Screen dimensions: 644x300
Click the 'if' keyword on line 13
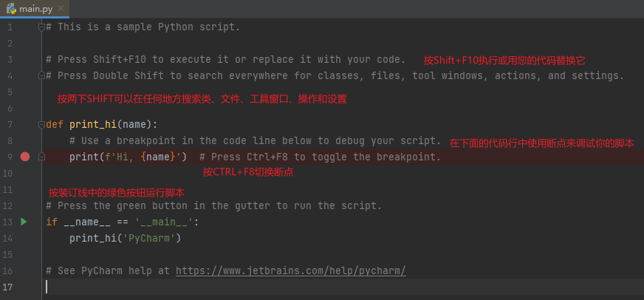point(52,222)
